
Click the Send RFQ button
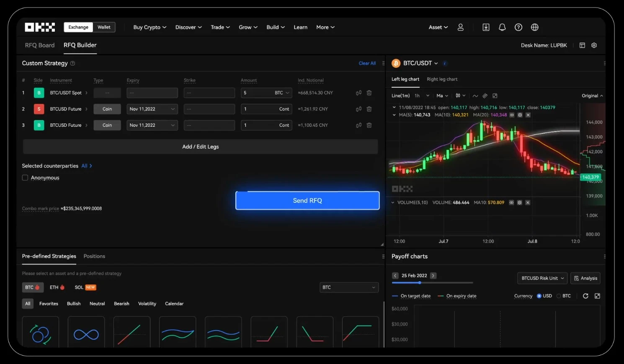click(x=307, y=200)
